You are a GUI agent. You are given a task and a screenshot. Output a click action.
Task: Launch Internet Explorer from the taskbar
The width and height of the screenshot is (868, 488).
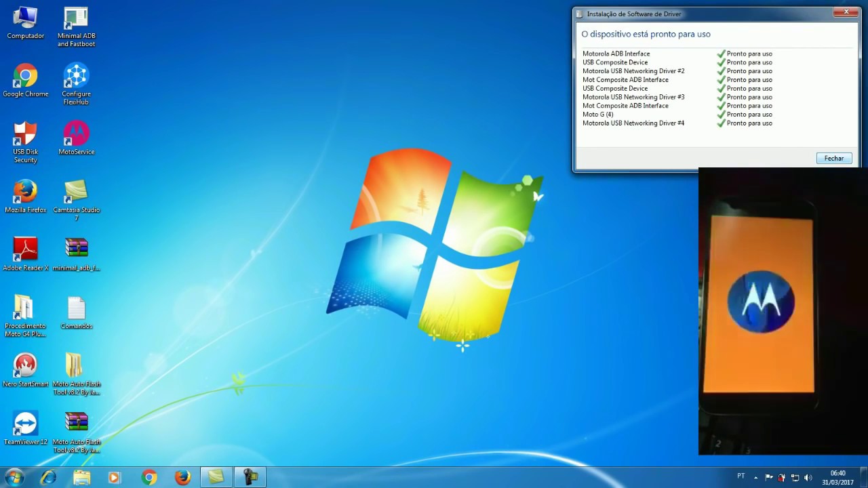click(x=48, y=477)
